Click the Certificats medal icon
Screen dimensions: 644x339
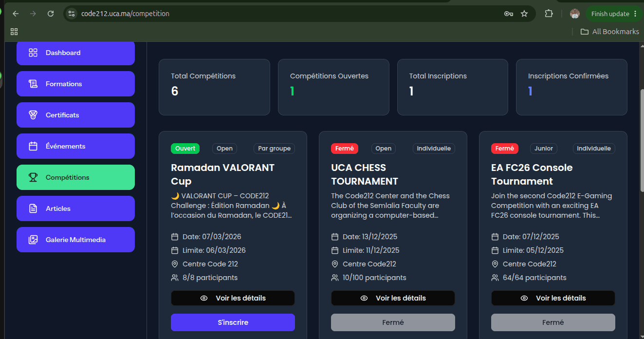pos(33,115)
